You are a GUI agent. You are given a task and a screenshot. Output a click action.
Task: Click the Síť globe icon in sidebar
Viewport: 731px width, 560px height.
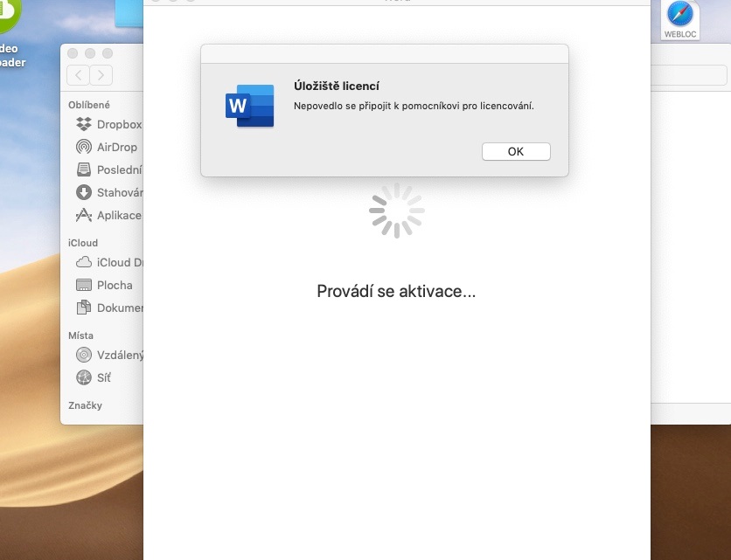click(x=84, y=377)
